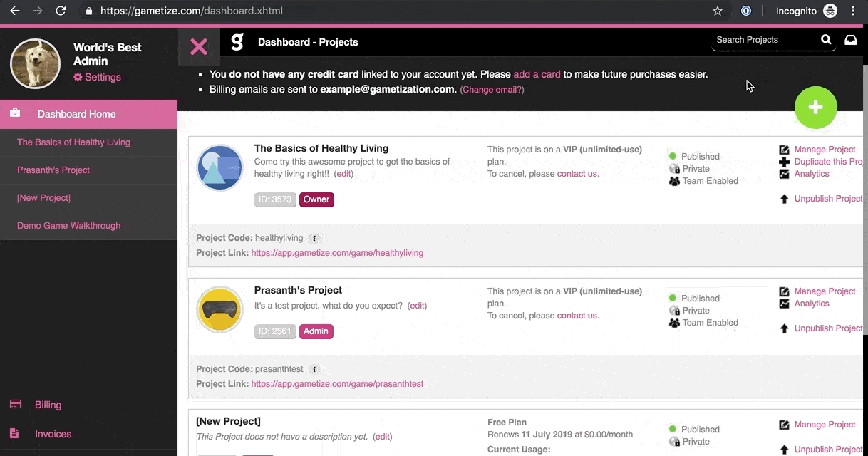Click Healthy Living Manage Project pencil icon
Screen dimensions: 868x456
coord(784,150)
